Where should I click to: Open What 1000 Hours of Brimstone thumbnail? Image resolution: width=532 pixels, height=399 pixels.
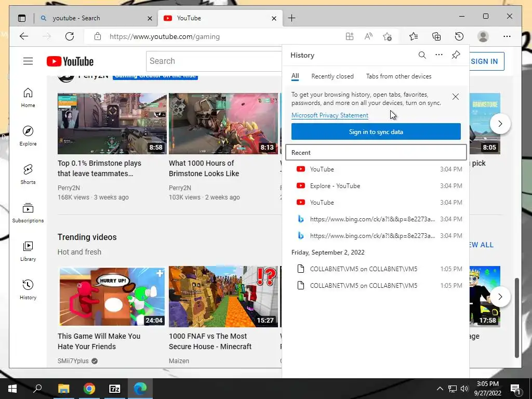click(223, 124)
